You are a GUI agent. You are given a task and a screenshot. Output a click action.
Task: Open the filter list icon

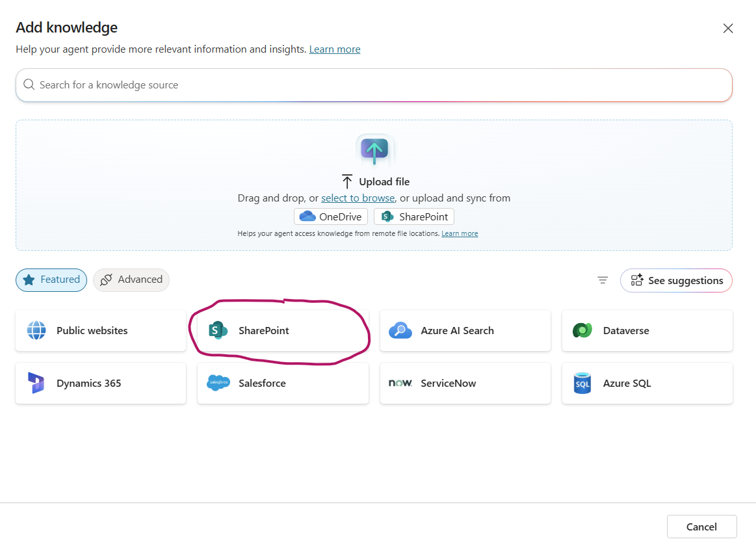pyautogui.click(x=603, y=280)
